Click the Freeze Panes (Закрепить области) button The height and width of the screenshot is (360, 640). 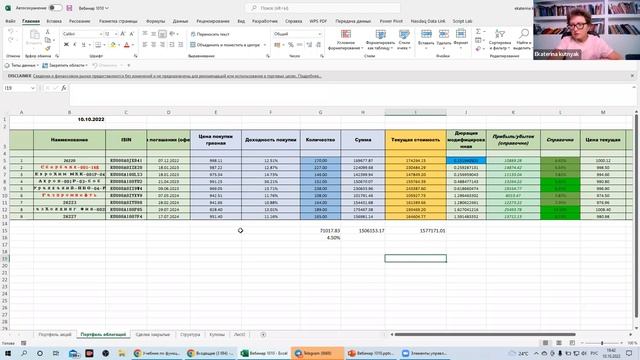65,65
